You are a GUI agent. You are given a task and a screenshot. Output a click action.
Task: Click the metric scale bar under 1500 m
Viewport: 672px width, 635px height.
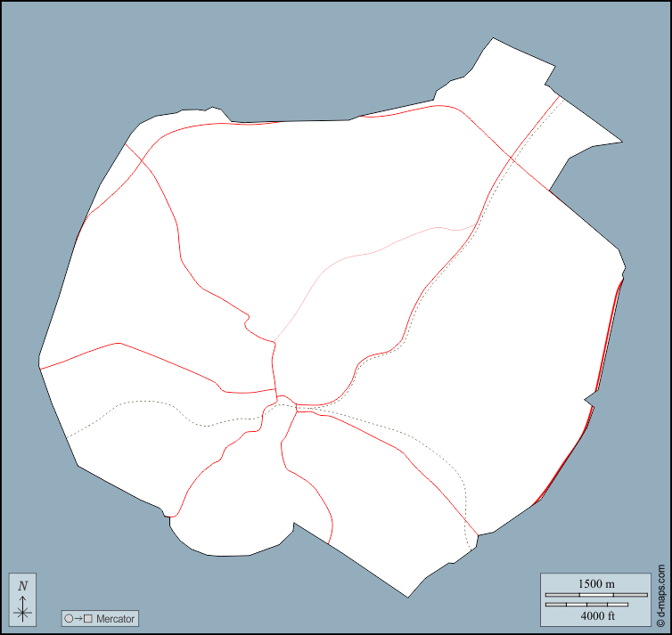tap(596, 594)
